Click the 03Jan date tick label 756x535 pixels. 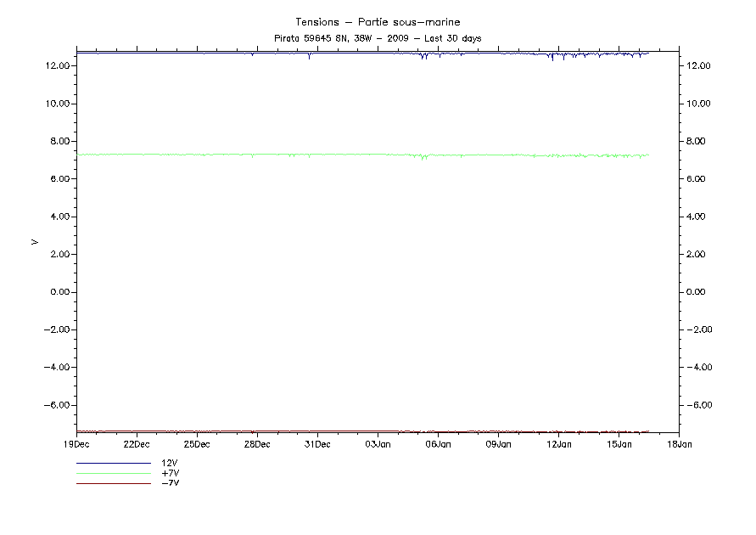tap(378, 444)
